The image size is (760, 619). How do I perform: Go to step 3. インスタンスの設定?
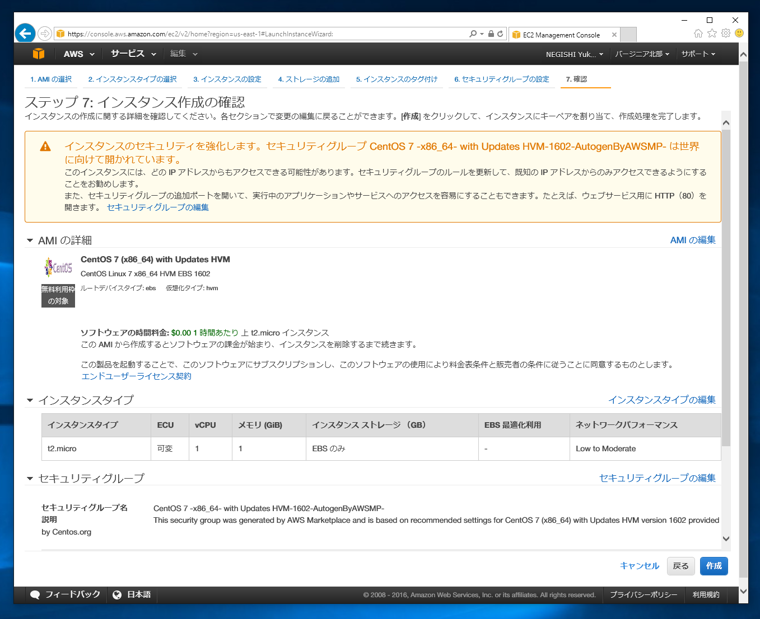click(x=227, y=79)
